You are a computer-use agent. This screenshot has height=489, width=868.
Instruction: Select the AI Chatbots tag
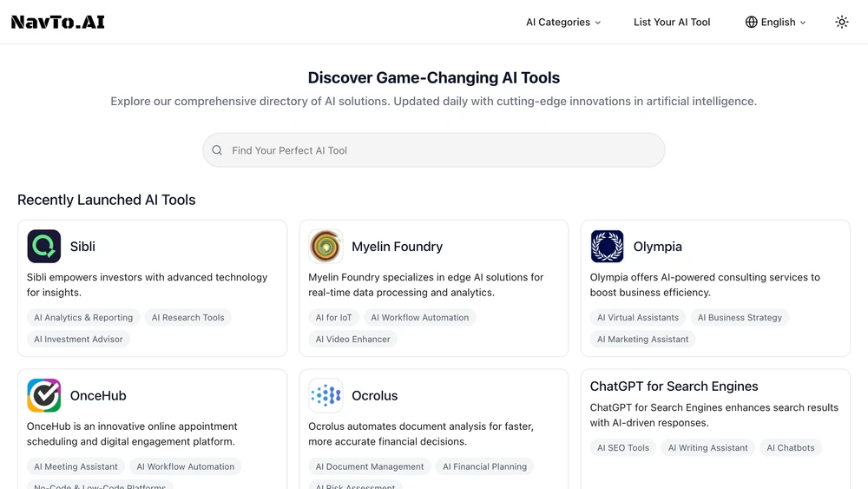tap(791, 447)
